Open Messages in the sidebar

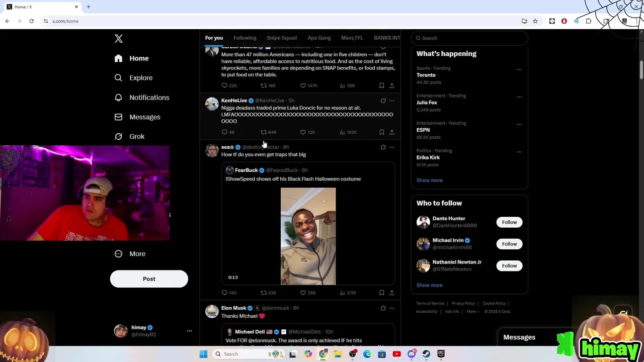pyautogui.click(x=137, y=117)
